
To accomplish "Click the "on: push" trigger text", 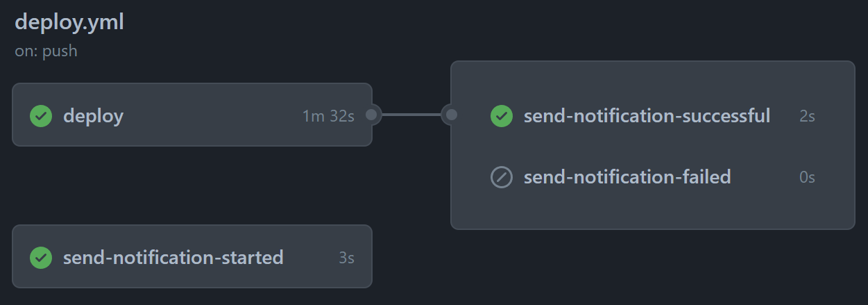I will click(x=46, y=51).
